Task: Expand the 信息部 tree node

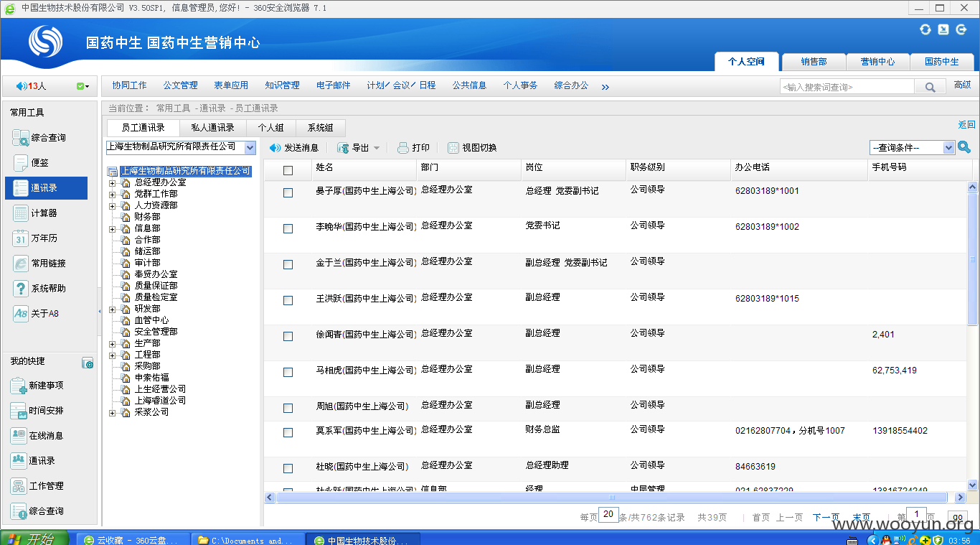Action: point(112,228)
